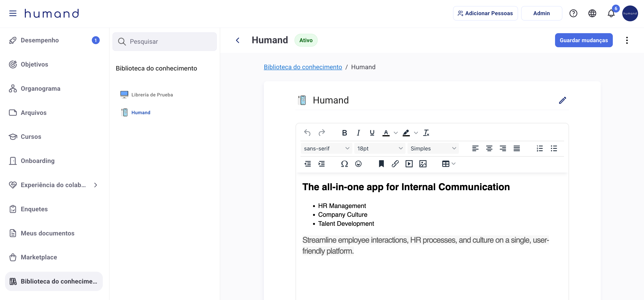Toggle bold formatting
The image size is (644, 300).
click(344, 133)
